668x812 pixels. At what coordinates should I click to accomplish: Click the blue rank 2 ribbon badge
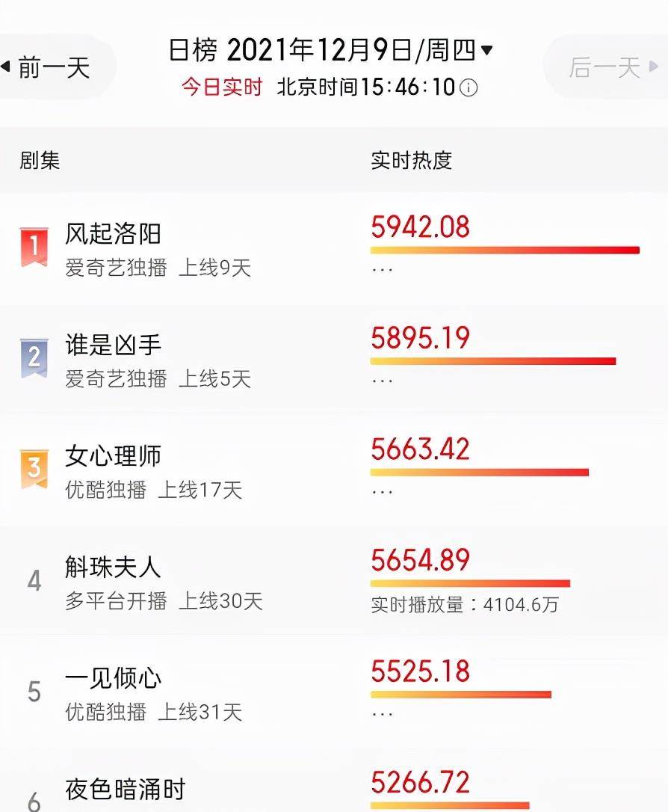click(34, 358)
